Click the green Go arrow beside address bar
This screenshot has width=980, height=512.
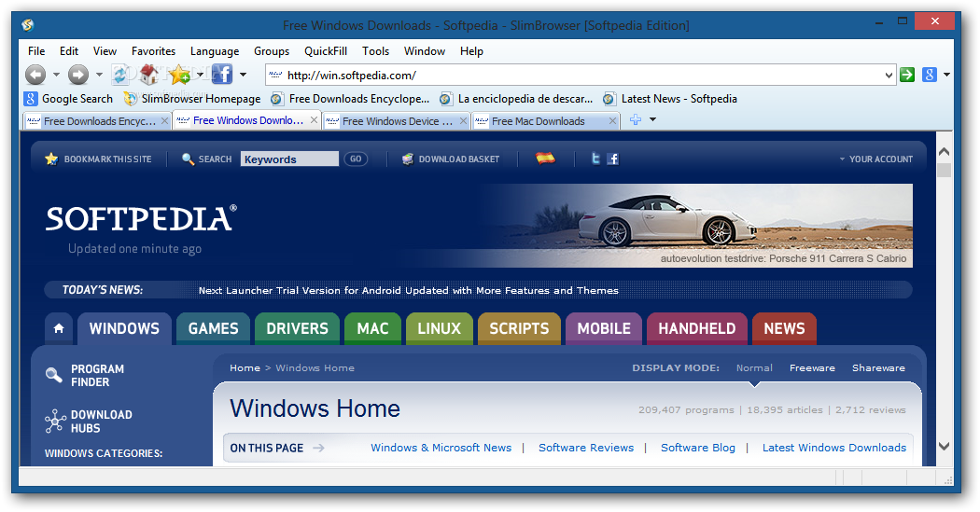pyautogui.click(x=907, y=75)
